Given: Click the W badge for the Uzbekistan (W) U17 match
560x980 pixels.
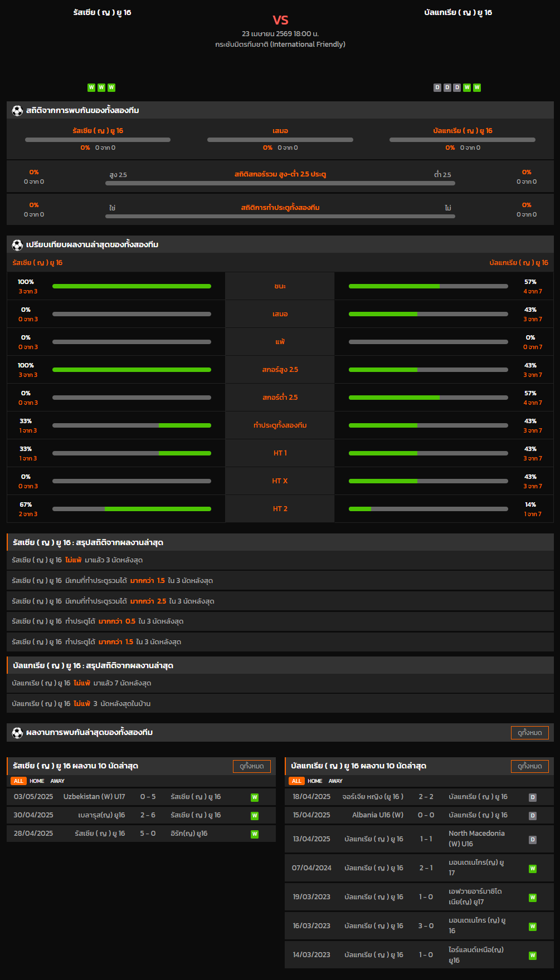Looking at the screenshot, I should (255, 797).
